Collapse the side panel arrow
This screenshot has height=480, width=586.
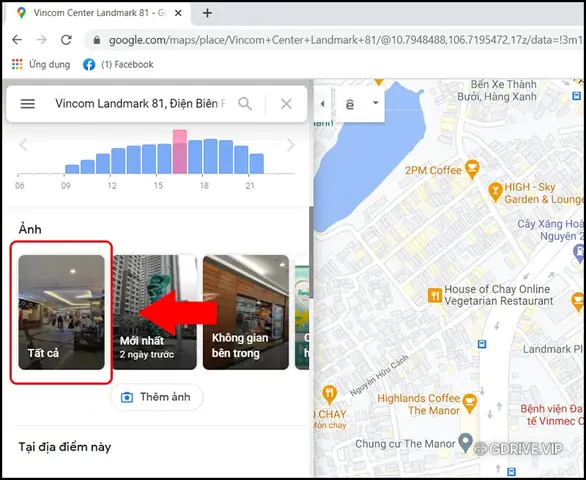(323, 104)
